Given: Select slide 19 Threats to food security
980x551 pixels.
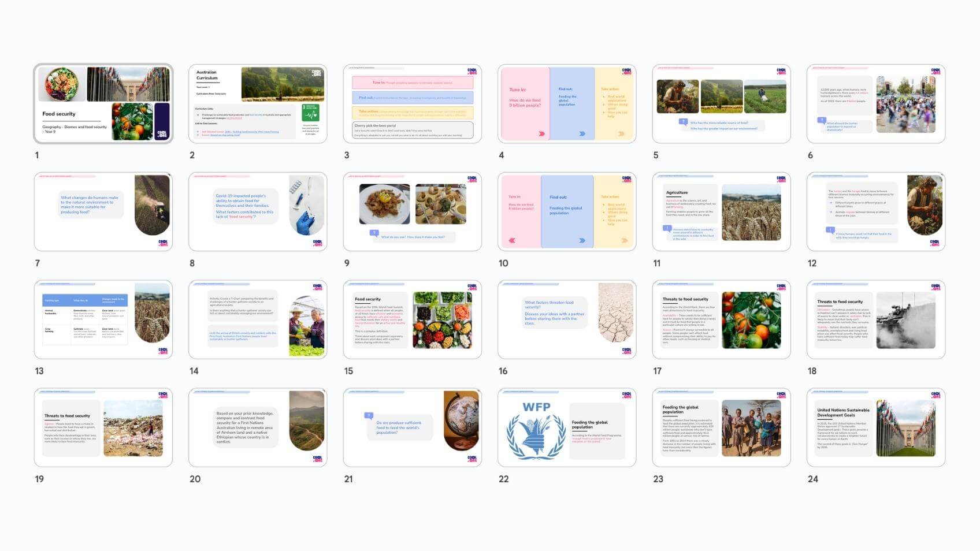Looking at the screenshot, I should (x=103, y=427).
